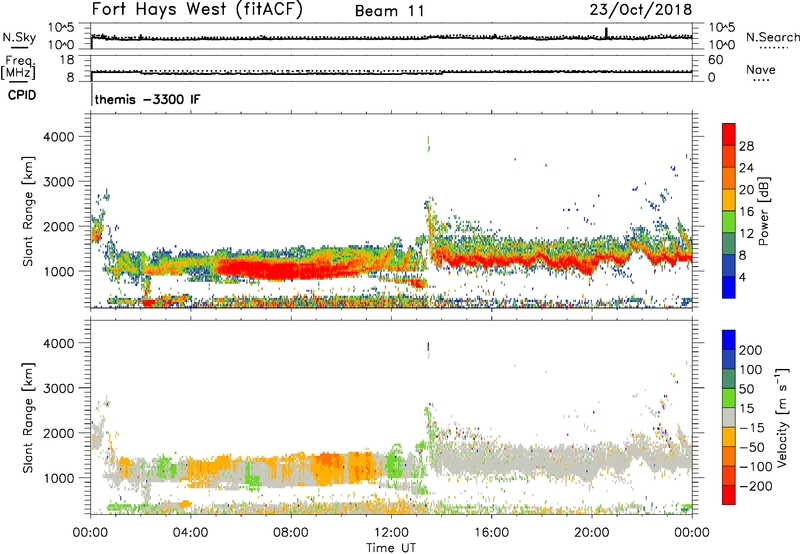Screen dimensions: 800x554
Task: Click the power scale value 28
Action: (746, 146)
